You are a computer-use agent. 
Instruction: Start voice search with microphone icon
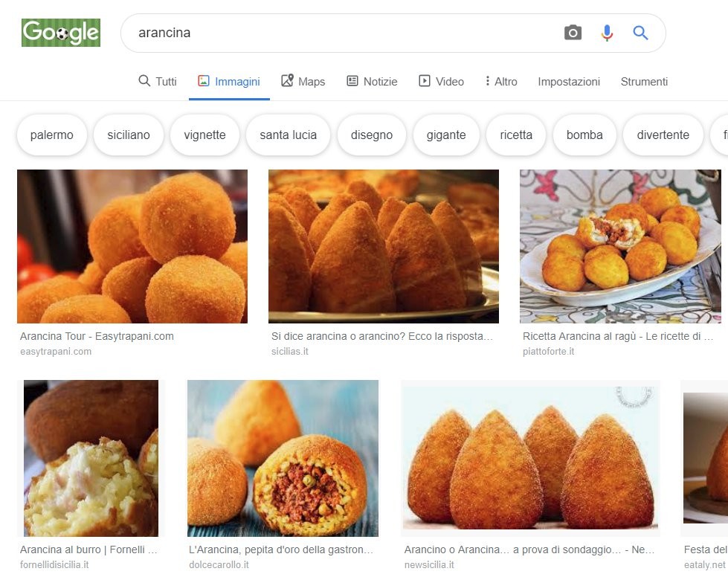coord(607,33)
